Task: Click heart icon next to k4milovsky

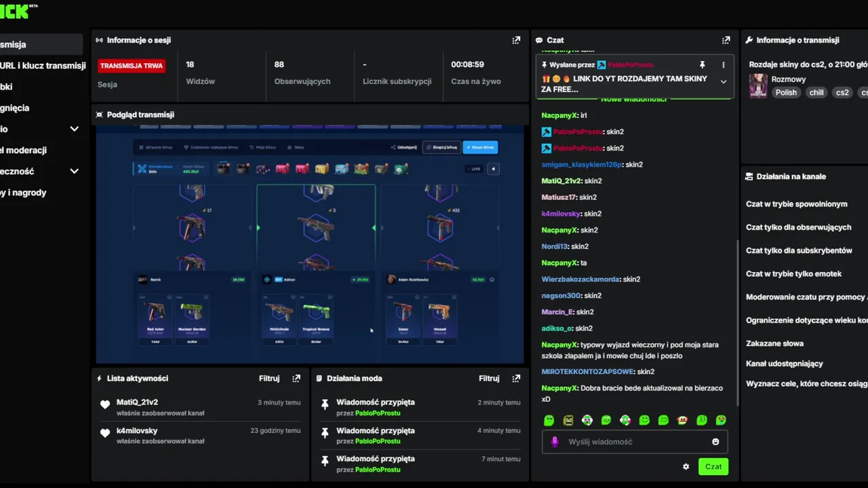Action: pyautogui.click(x=105, y=433)
